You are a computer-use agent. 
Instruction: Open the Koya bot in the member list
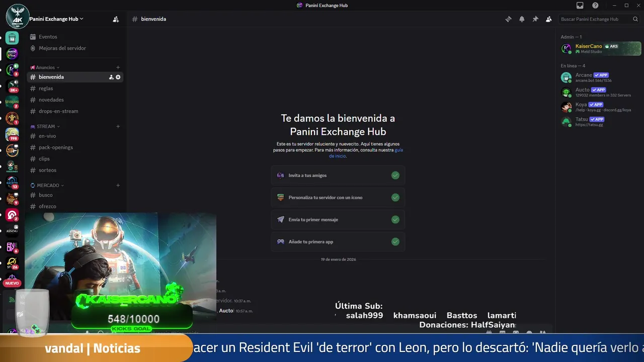click(601, 107)
